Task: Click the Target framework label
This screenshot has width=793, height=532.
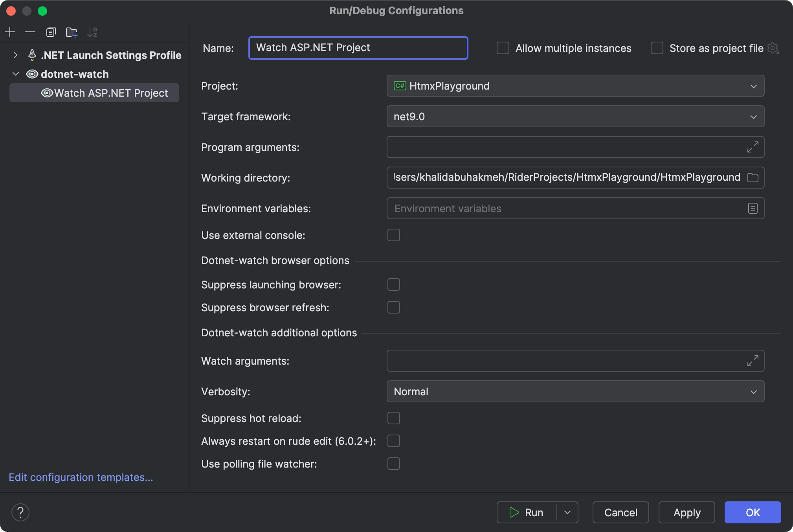Action: 246,116
